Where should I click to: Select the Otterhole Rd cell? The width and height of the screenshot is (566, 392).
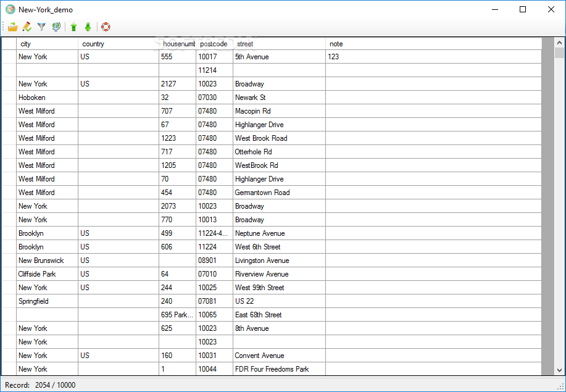pyautogui.click(x=279, y=152)
